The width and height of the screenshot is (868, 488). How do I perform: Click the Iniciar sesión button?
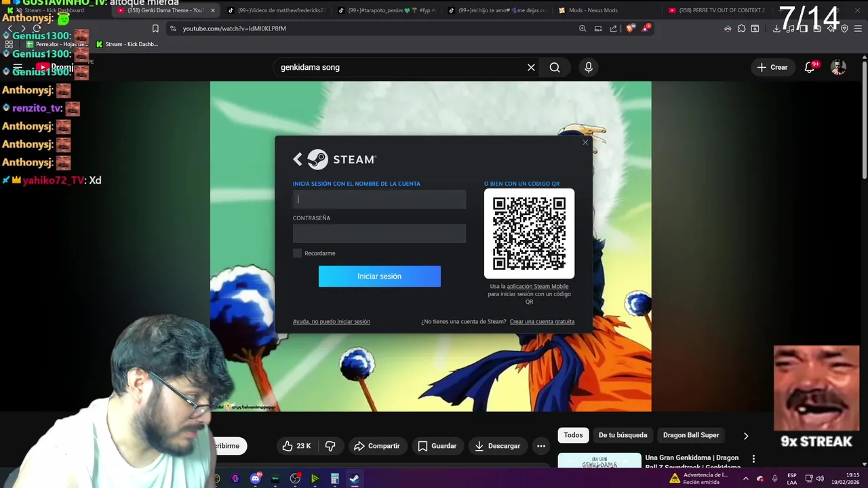click(380, 276)
